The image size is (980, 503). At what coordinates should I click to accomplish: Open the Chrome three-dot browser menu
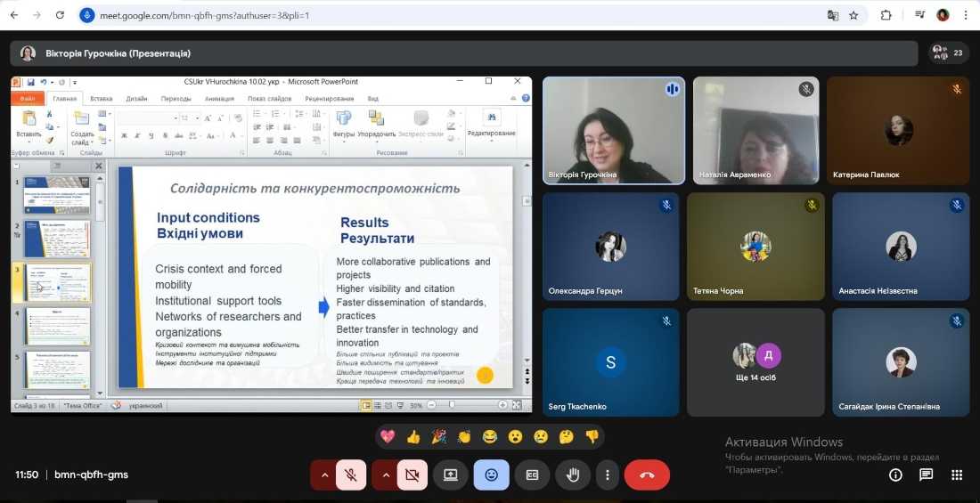tap(966, 15)
